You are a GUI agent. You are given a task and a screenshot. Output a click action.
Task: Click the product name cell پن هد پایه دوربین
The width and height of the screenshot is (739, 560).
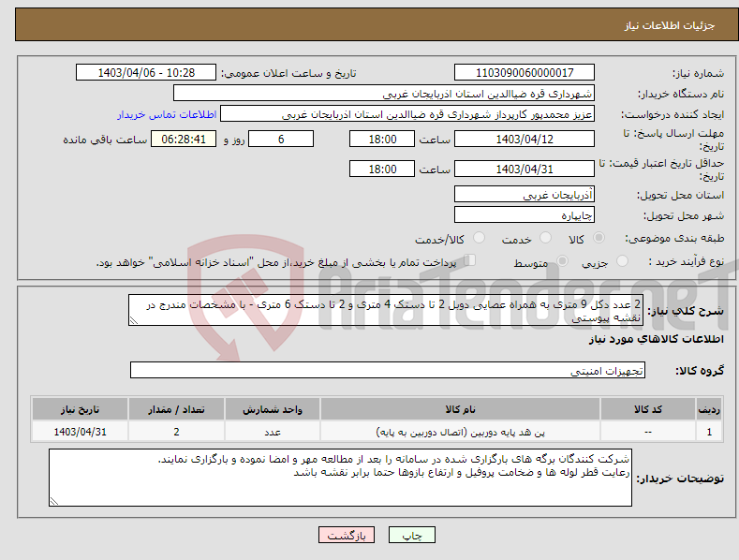coord(460,432)
